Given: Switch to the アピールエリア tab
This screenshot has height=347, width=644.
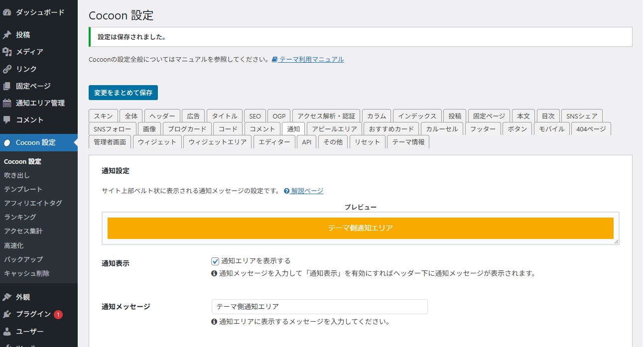Looking at the screenshot, I should (334, 129).
